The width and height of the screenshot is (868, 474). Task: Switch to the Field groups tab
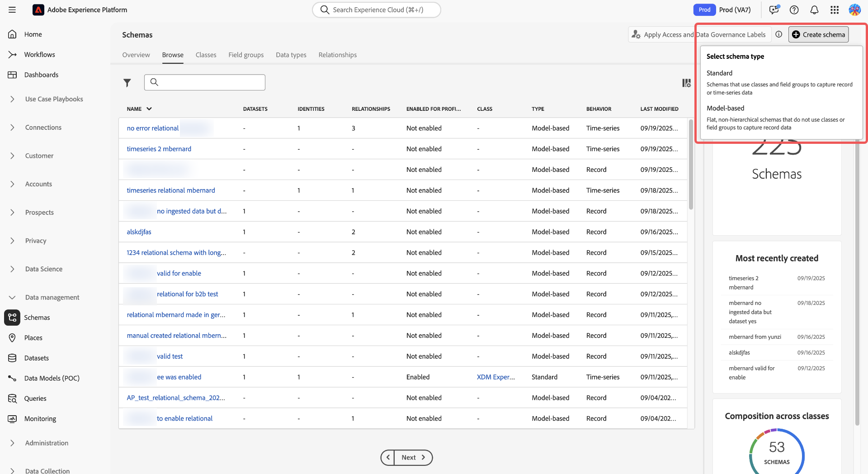(246, 55)
